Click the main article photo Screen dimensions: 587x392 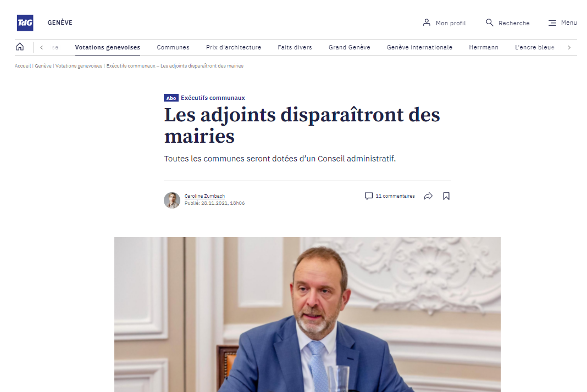pos(307,315)
